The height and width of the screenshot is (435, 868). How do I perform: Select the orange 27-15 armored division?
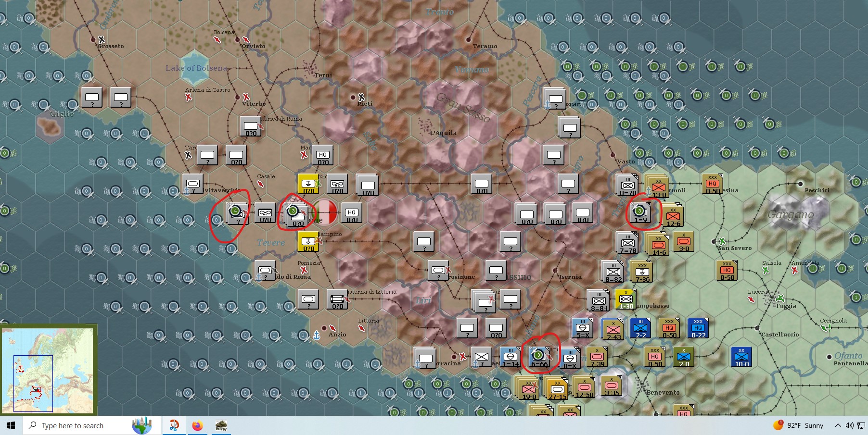pyautogui.click(x=557, y=388)
